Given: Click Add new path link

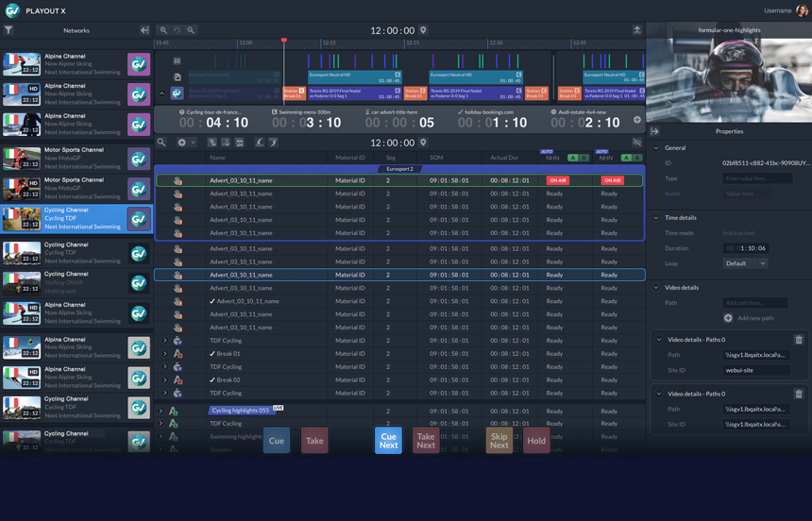Looking at the screenshot, I should (754, 318).
